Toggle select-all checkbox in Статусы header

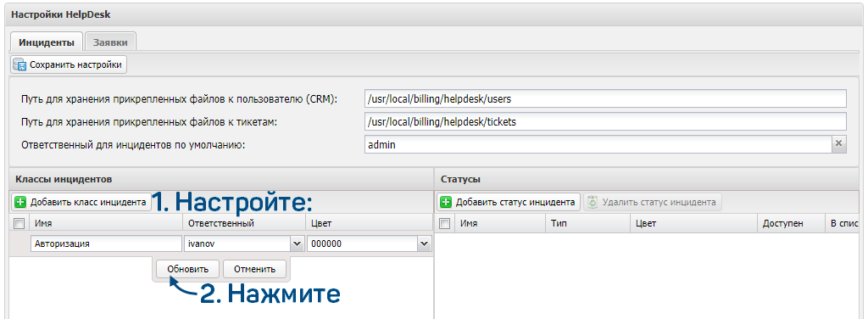pyautogui.click(x=444, y=223)
